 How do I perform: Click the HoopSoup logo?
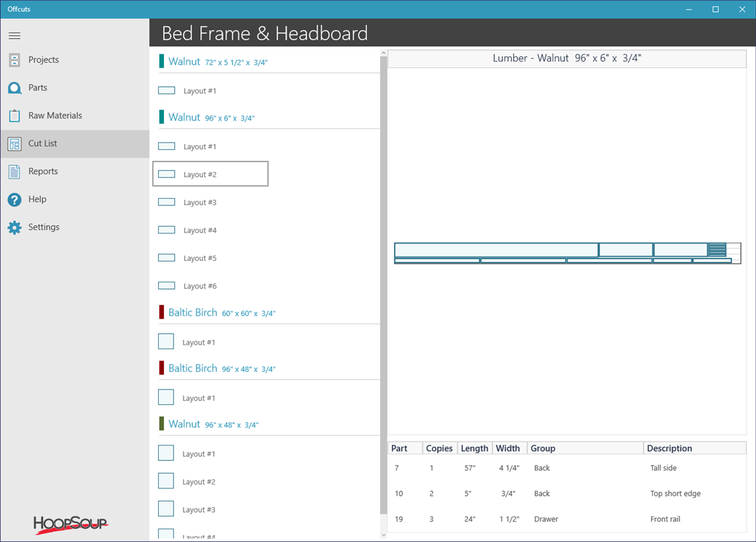pyautogui.click(x=70, y=524)
